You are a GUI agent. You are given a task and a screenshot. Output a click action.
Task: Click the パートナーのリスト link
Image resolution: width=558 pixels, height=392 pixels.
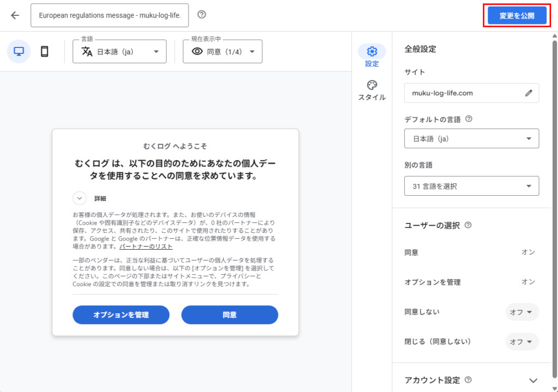click(146, 247)
